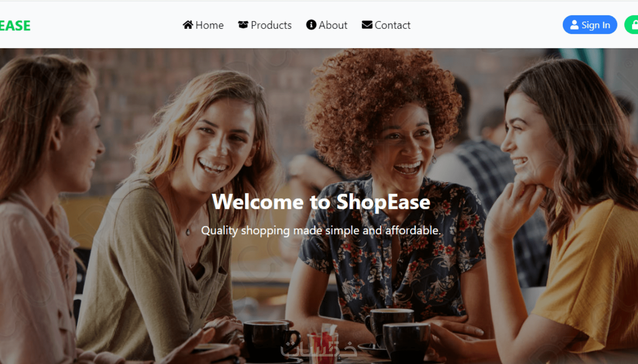Click the green rounded button
Screen dimensions: 638x364
tap(631, 25)
